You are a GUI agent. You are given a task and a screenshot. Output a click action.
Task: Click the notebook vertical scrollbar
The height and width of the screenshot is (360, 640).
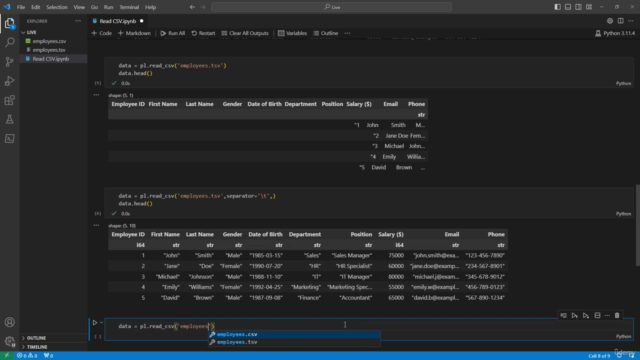click(x=637, y=224)
